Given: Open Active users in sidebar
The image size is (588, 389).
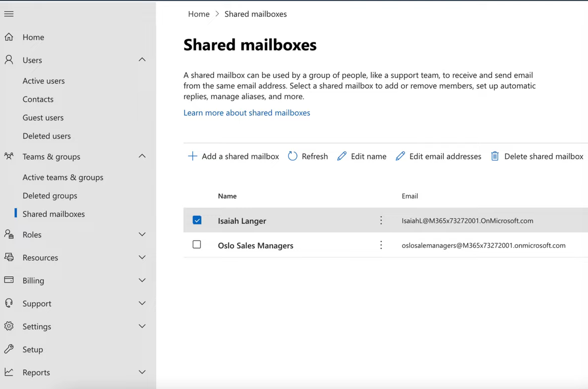Looking at the screenshot, I should (43, 81).
